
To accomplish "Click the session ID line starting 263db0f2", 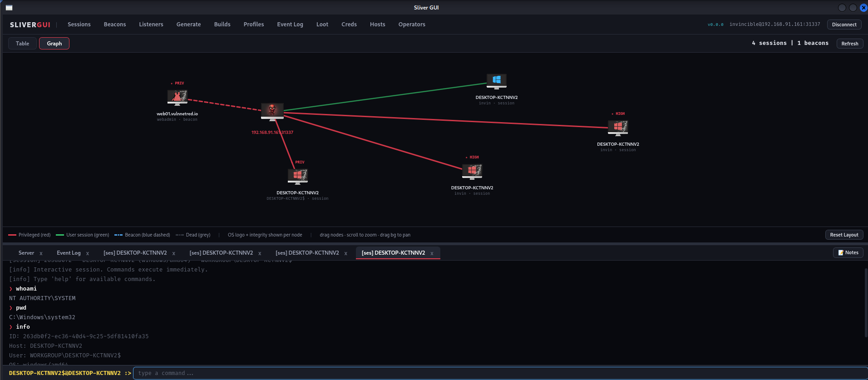I will click(79, 336).
